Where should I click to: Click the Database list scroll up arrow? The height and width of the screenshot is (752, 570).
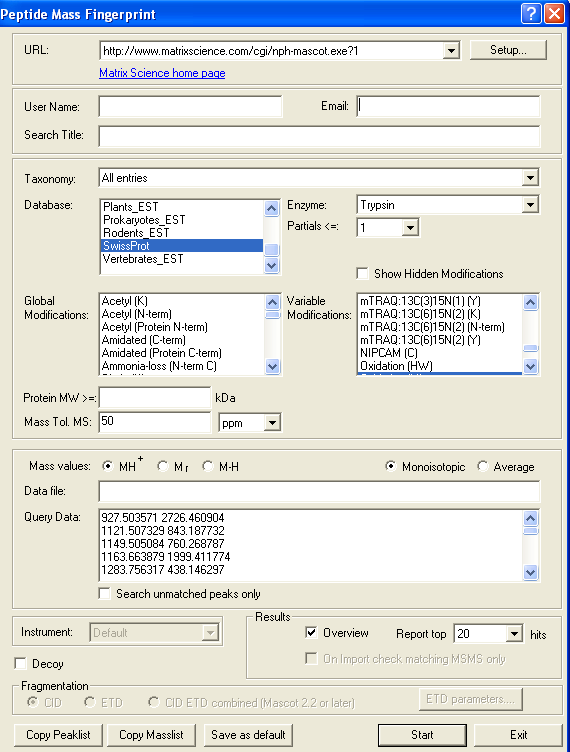tap(271, 208)
